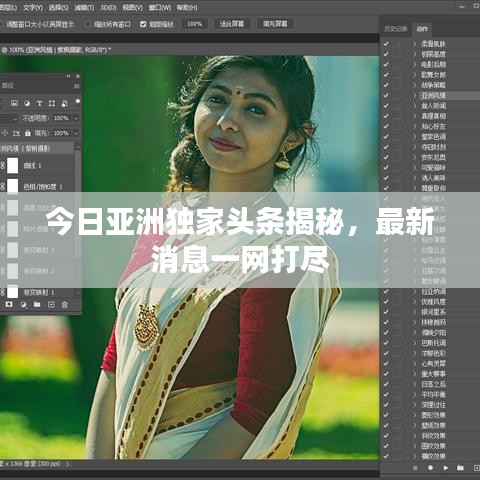Click the type layer filter icon
480x480 pixels.
[39, 103]
